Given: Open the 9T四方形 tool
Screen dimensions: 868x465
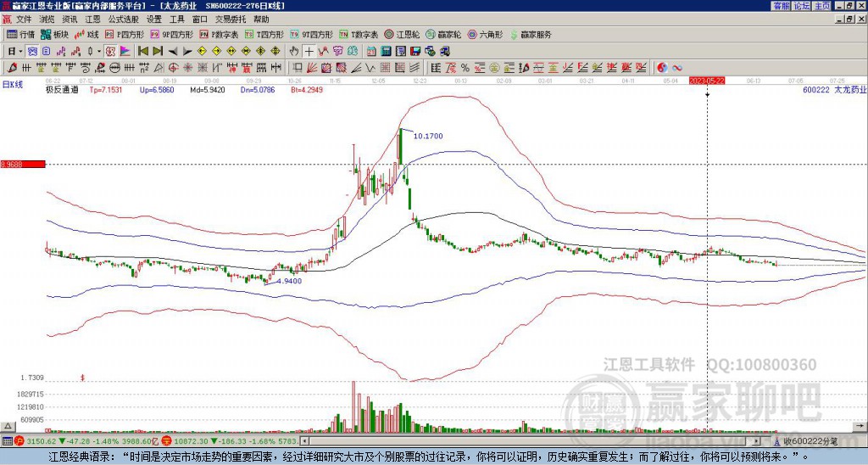Looking at the screenshot, I should point(312,34).
